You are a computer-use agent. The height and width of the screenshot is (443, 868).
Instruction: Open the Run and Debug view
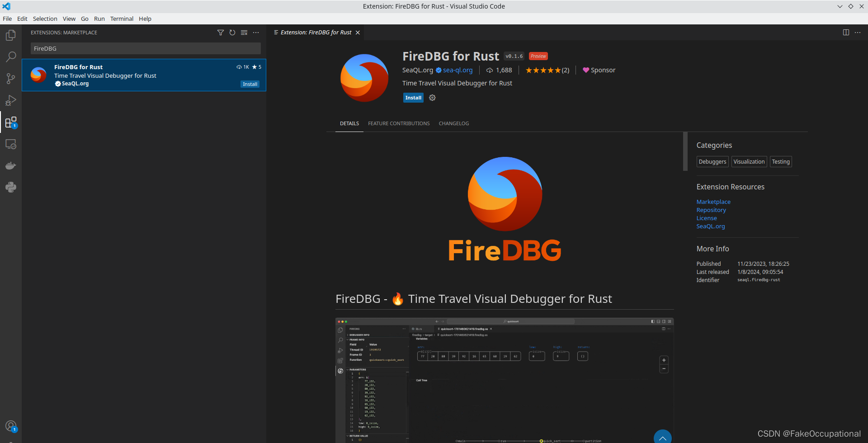[x=11, y=100]
